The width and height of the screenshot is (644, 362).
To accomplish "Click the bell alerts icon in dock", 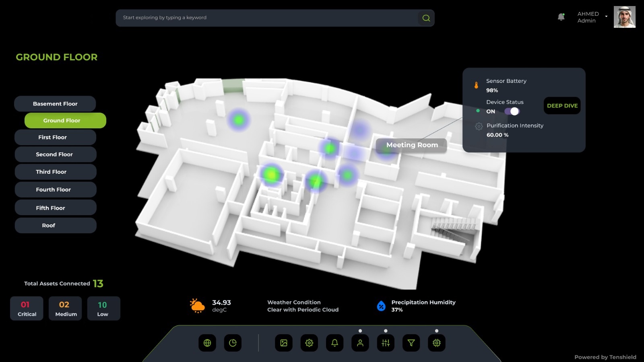I will [x=334, y=343].
